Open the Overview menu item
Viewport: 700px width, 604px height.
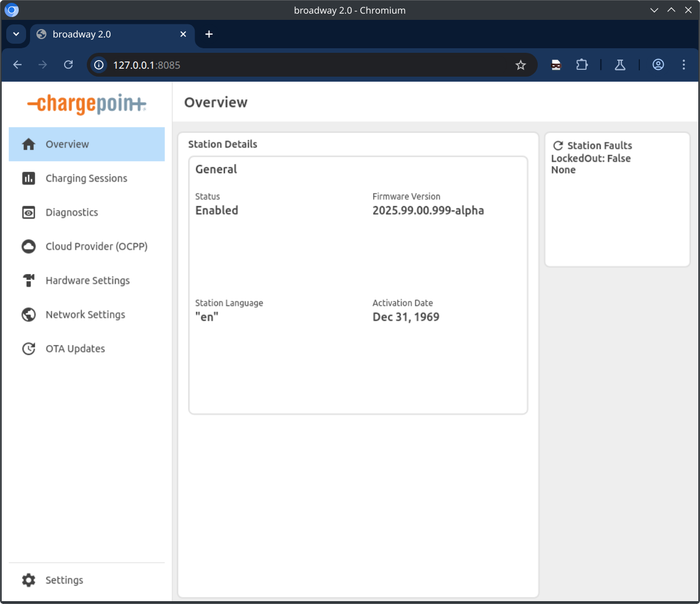click(87, 144)
